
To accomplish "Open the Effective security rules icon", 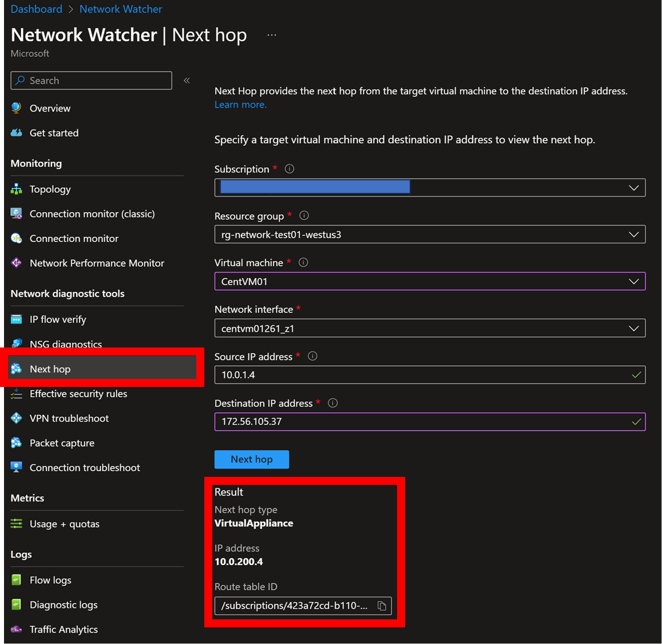I will 16,394.
